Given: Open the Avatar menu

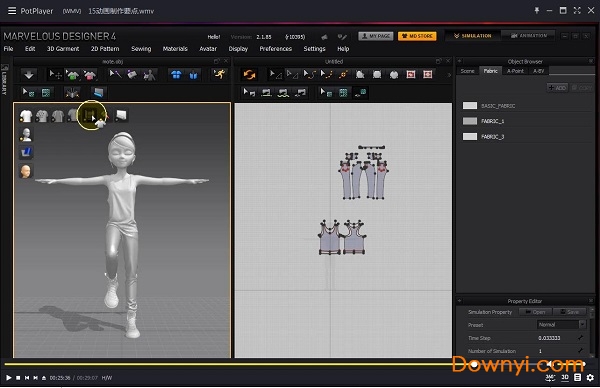Looking at the screenshot, I should (x=208, y=49).
